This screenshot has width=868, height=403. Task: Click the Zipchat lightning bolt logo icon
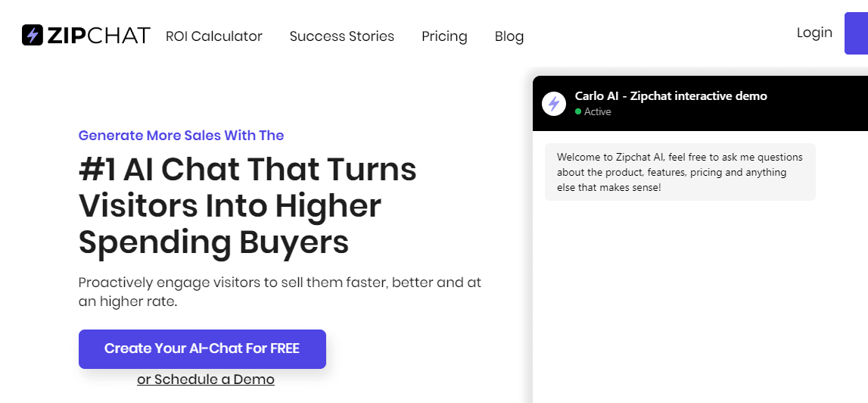[32, 35]
